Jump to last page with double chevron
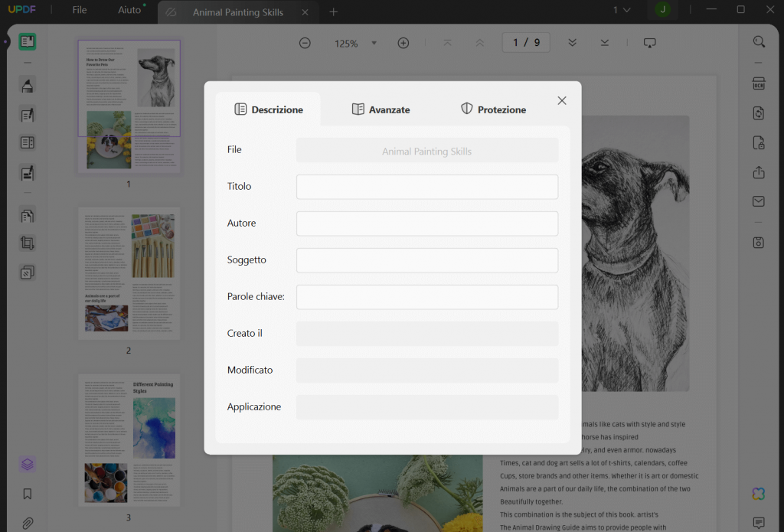This screenshot has width=784, height=532. tap(604, 42)
